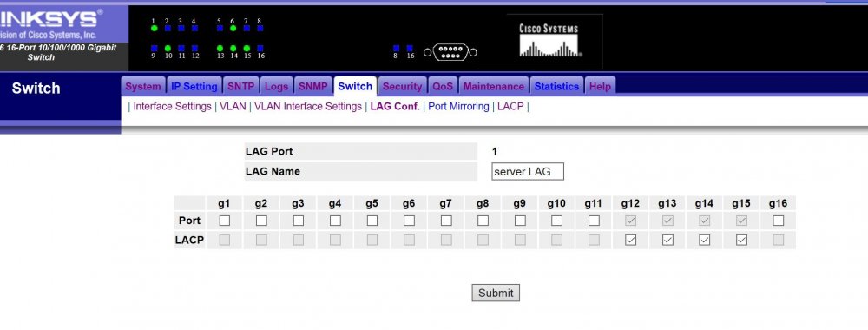
Task: Open VLAN Interface Settings link
Action: [x=308, y=106]
